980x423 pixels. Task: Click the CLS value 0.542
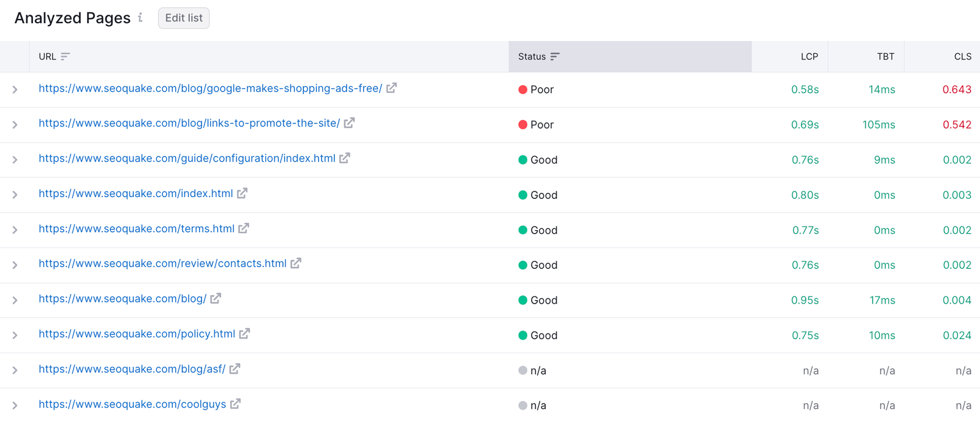click(x=957, y=124)
